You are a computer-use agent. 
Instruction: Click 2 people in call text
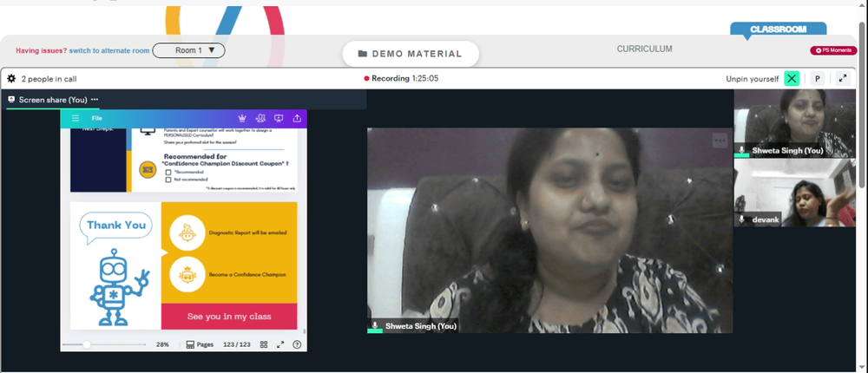49,79
